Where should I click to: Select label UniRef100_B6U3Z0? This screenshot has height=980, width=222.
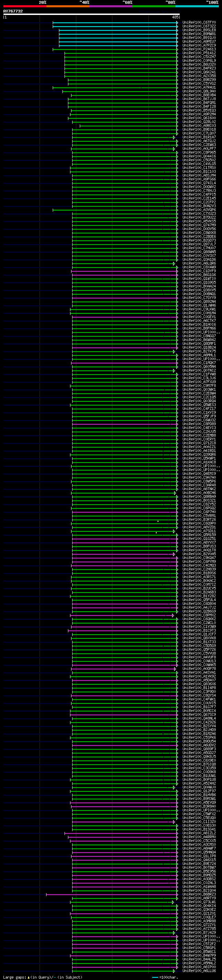coord(199,64)
